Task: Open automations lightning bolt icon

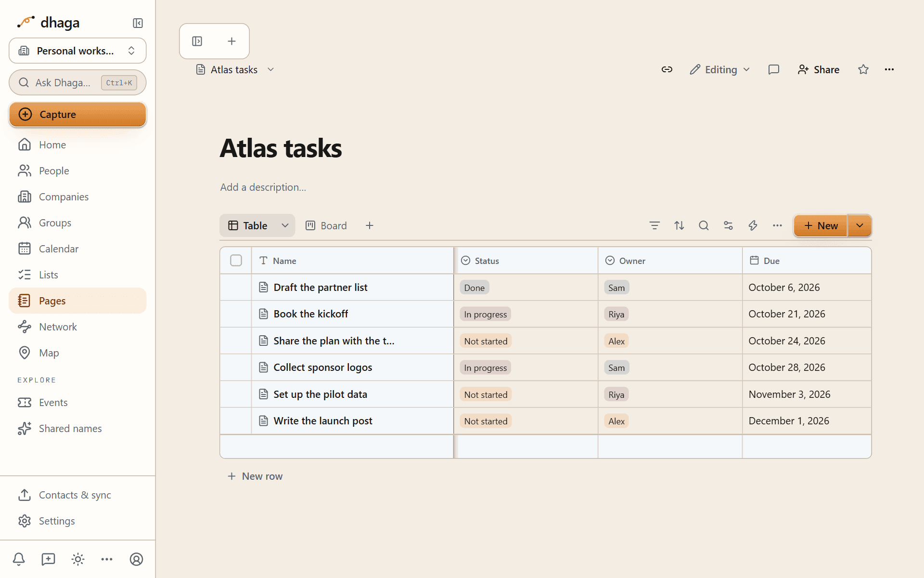Action: pos(753,225)
